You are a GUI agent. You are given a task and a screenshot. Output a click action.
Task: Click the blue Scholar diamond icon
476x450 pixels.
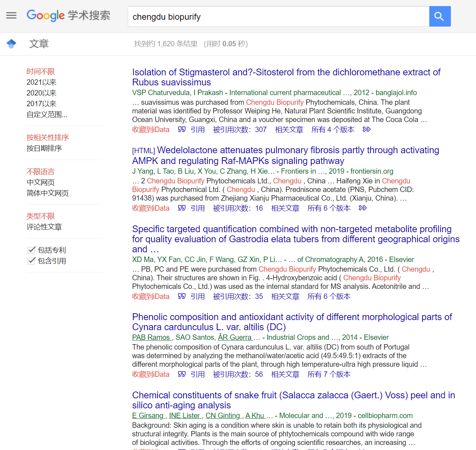pos(11,44)
